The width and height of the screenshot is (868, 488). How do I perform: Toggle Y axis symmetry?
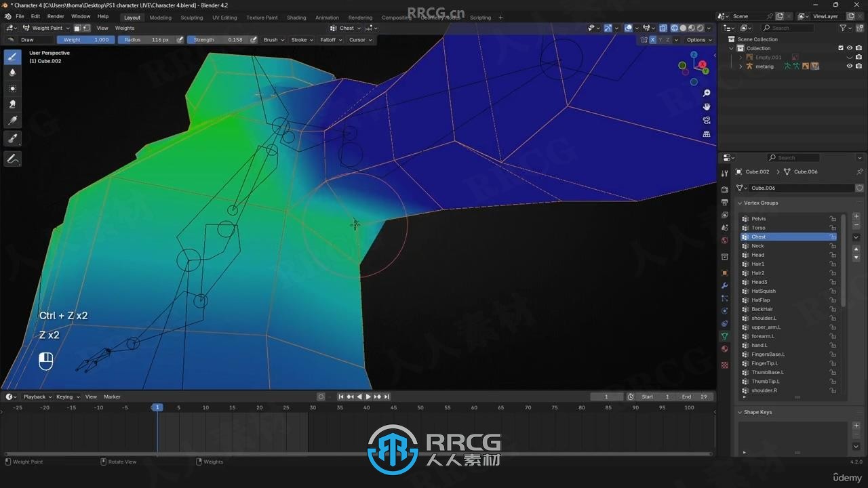tap(660, 40)
